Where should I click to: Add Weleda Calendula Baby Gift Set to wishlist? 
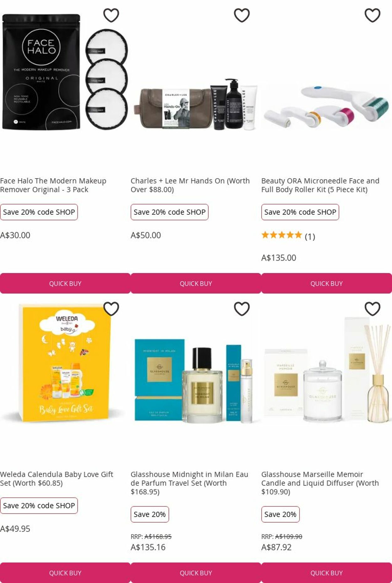[111, 309]
